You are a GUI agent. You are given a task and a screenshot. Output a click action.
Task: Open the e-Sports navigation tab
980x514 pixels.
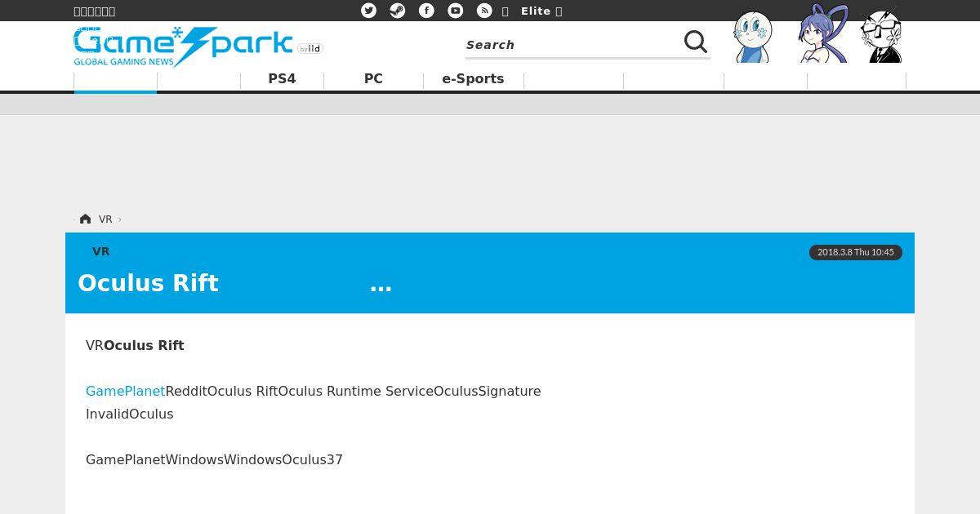point(473,79)
